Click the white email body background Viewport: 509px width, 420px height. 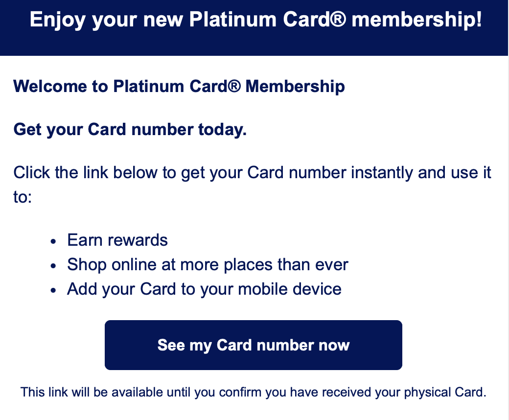440,220
